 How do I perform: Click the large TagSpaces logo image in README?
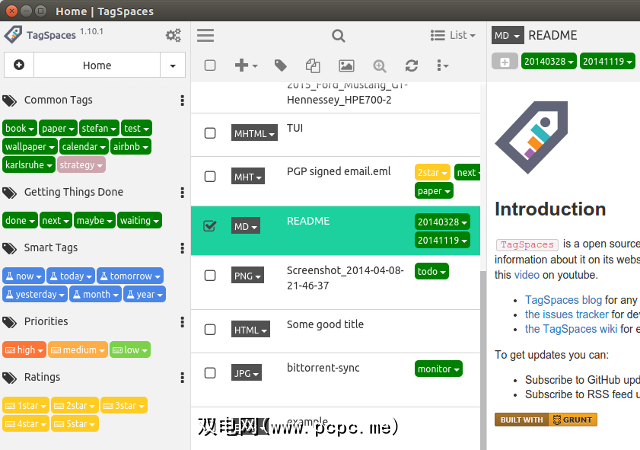[531, 137]
